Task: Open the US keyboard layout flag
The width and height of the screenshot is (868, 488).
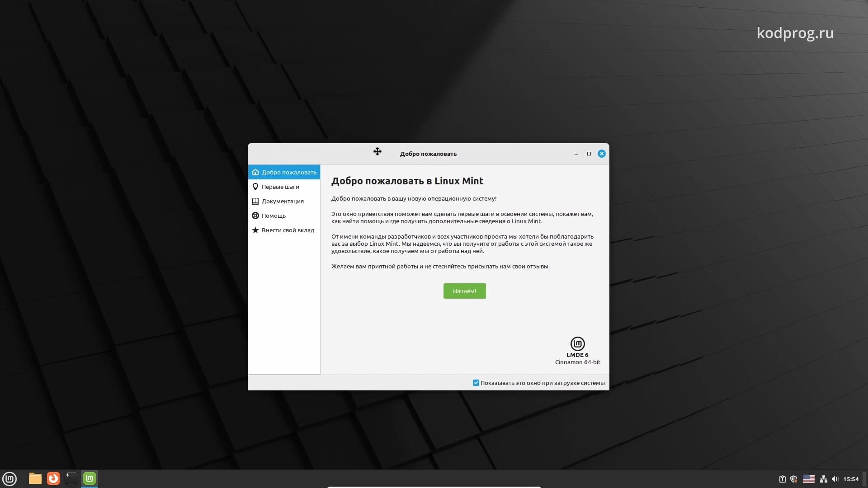Action: point(809,479)
